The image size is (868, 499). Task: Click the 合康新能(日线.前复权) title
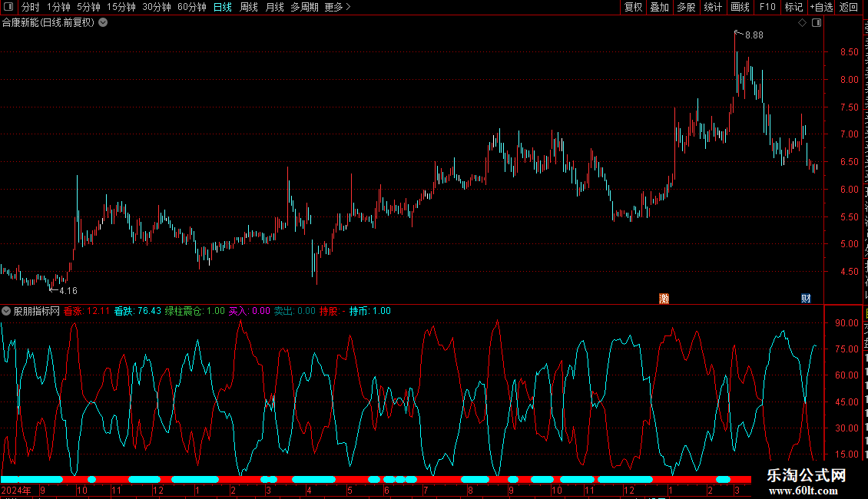pos(48,23)
